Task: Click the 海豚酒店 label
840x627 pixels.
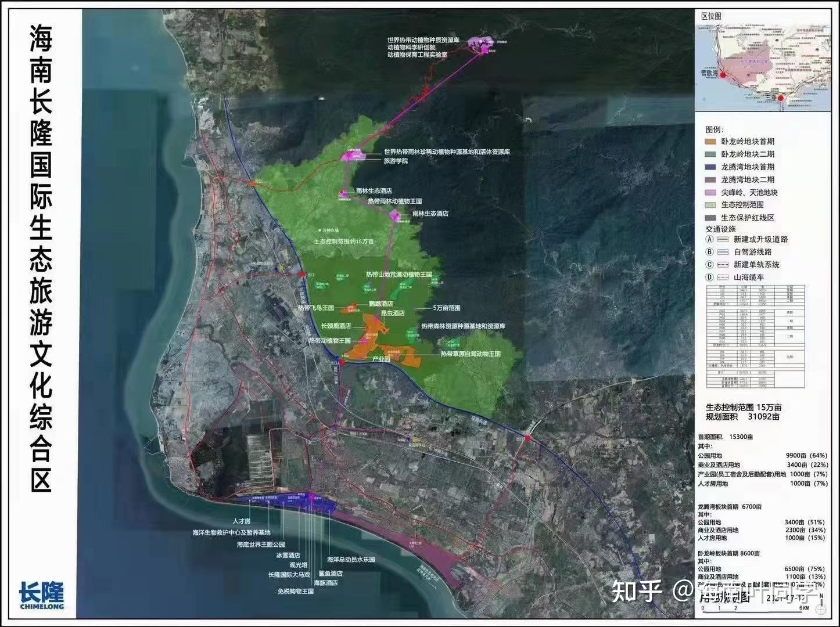Action: click(326, 582)
